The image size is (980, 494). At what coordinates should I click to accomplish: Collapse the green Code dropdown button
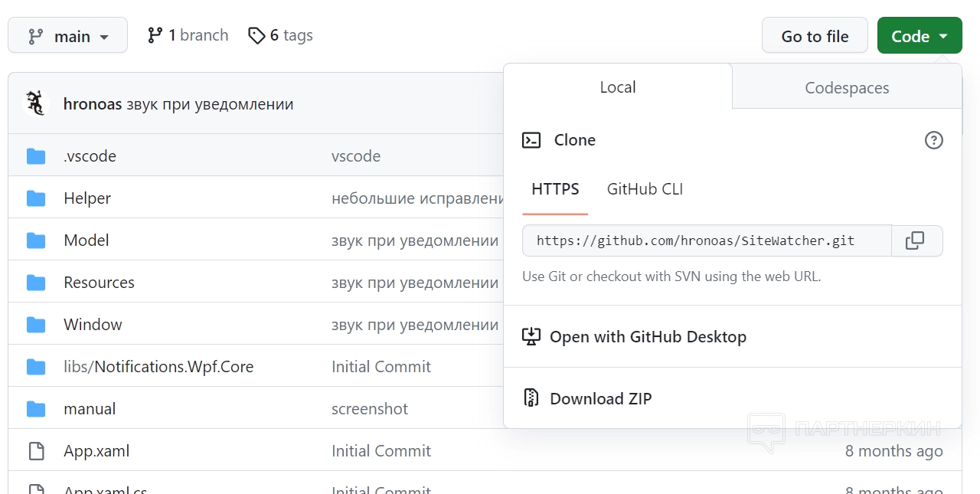pos(919,36)
